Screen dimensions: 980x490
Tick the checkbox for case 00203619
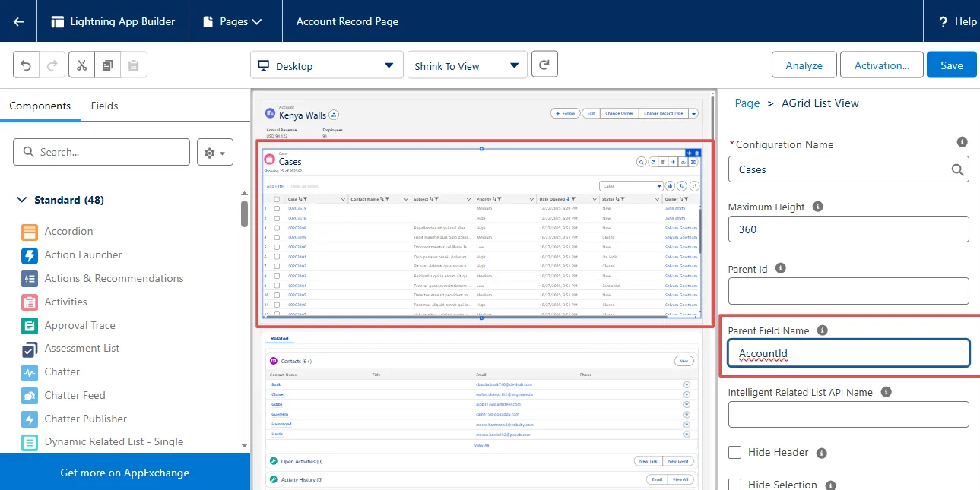[x=277, y=208]
